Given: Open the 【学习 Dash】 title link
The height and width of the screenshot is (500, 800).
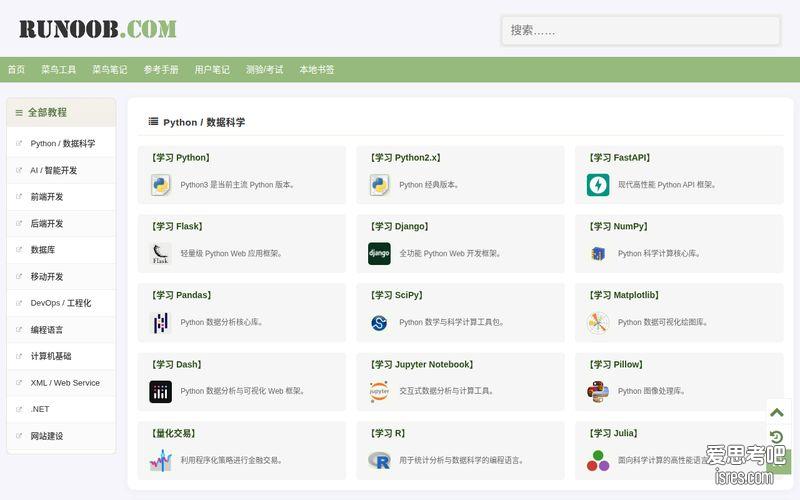Looking at the screenshot, I should [177, 364].
